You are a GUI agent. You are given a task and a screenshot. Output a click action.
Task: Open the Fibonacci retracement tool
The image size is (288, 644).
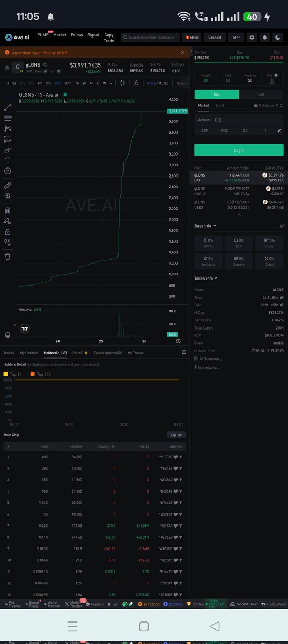click(x=8, y=118)
